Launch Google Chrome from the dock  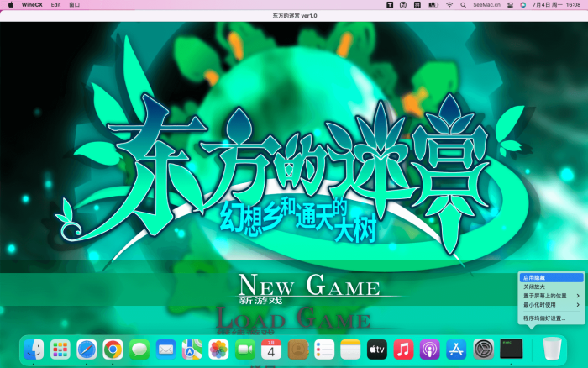[113, 349]
